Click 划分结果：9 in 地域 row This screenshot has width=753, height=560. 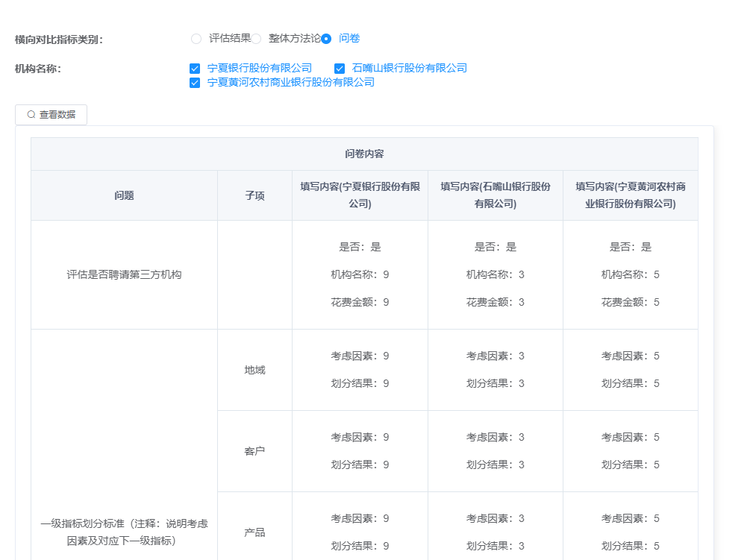360,383
